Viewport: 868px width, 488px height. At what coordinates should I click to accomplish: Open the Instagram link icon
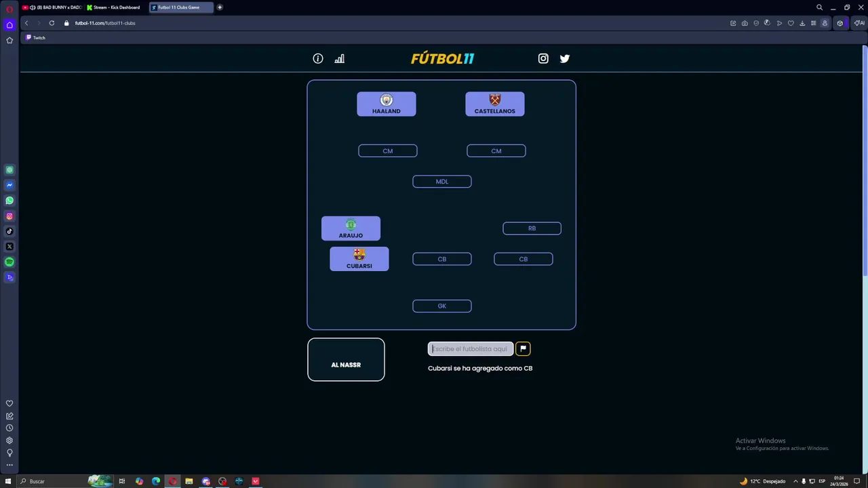[x=543, y=59]
